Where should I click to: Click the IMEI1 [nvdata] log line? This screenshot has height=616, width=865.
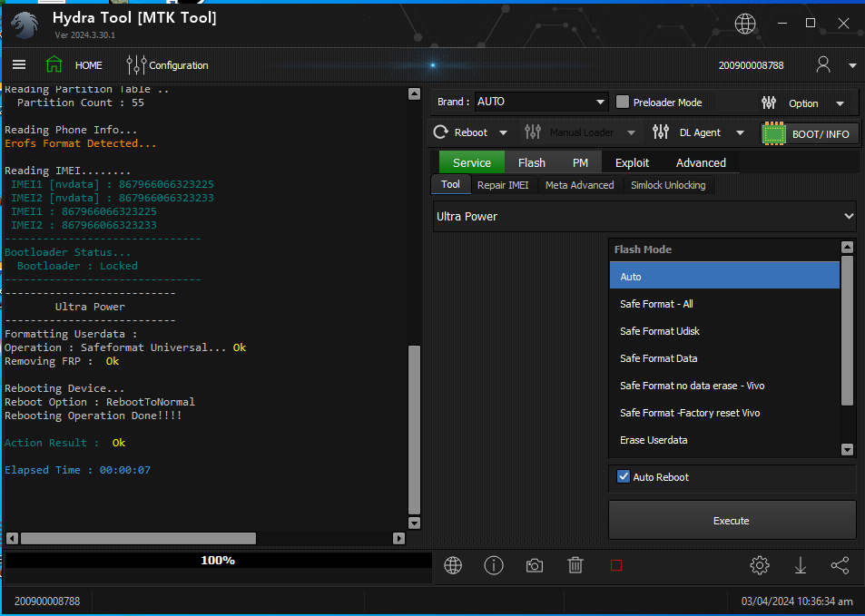[113, 184]
